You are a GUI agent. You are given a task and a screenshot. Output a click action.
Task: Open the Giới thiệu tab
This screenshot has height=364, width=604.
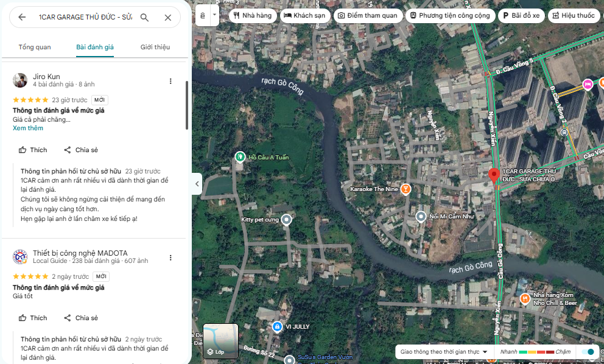click(x=155, y=47)
